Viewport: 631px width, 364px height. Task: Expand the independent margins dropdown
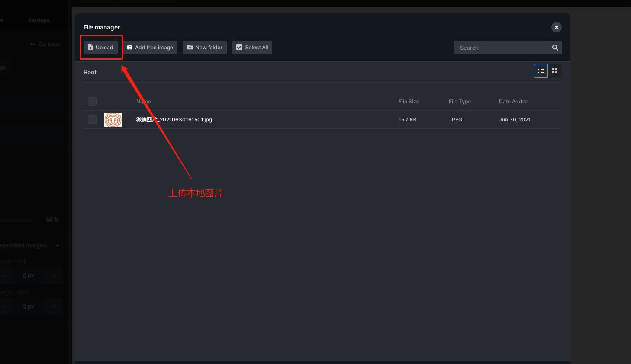tap(58, 245)
